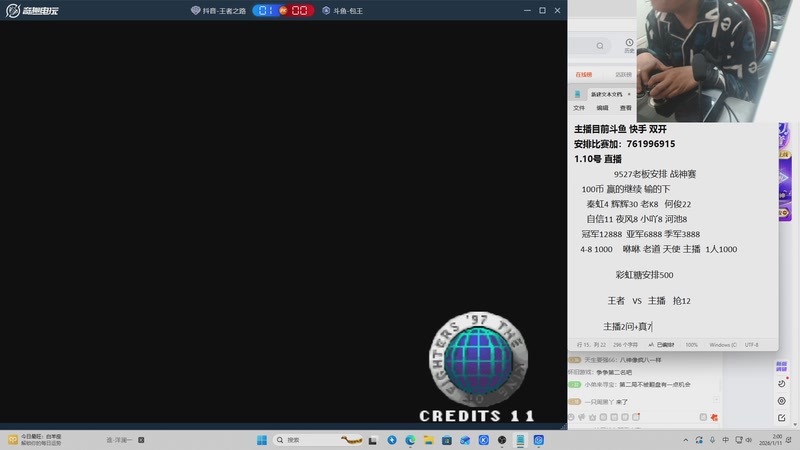Switch to the 在线榜 tab
Image resolution: width=800 pixels, height=450 pixels.
(583, 74)
